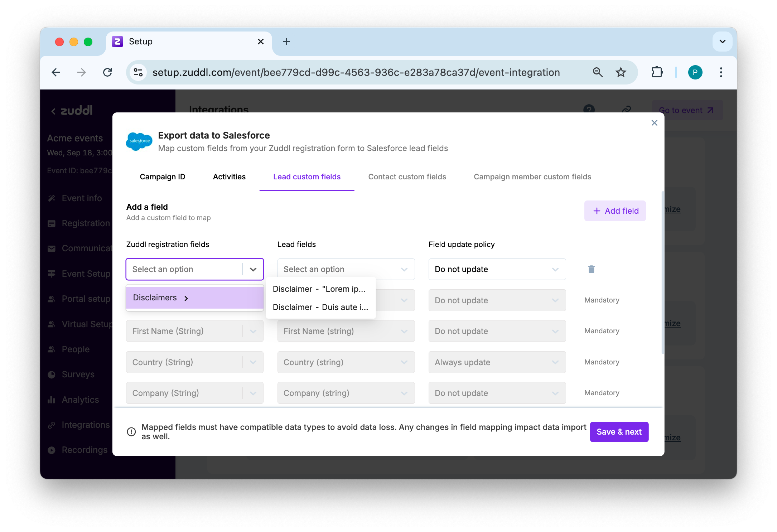Reload the page
Viewport: 777px width, 532px height.
[x=107, y=72]
